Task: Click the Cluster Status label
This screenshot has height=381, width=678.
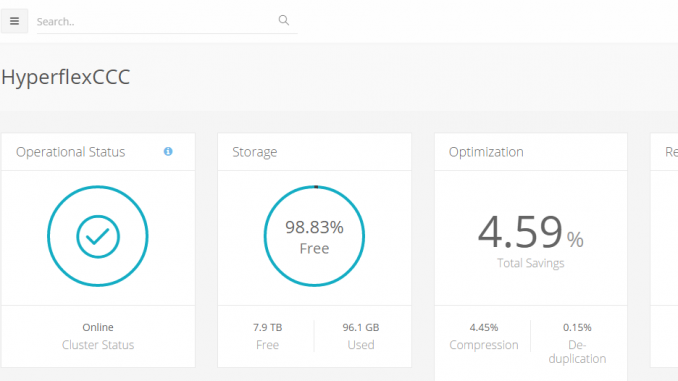Action: click(98, 345)
